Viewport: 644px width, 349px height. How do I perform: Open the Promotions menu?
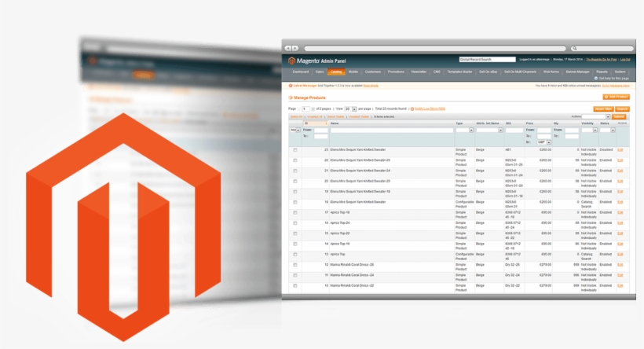(396, 72)
